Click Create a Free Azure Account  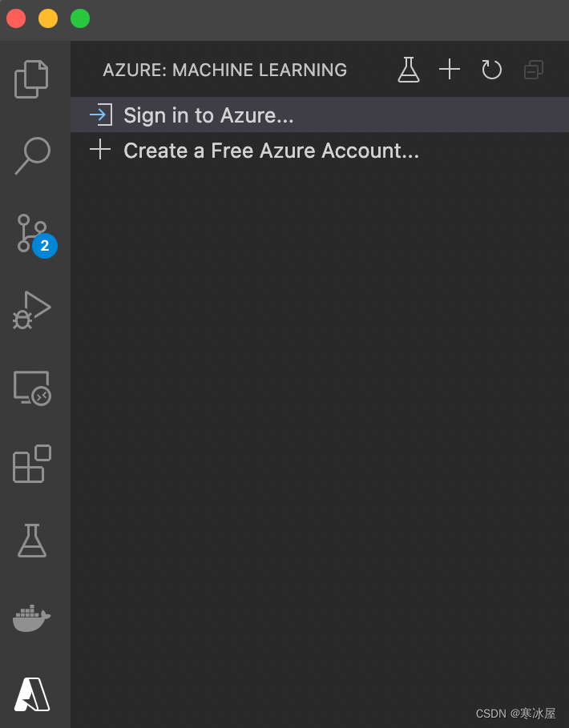pos(270,150)
